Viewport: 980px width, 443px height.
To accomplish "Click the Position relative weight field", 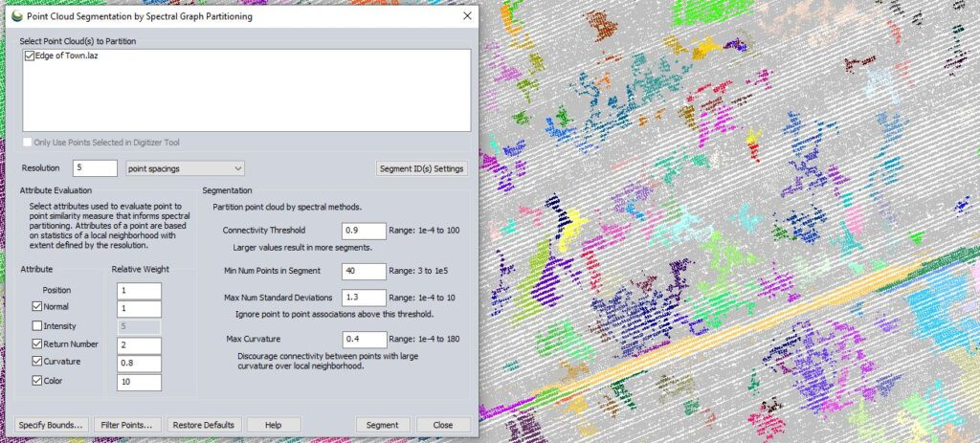I will pyautogui.click(x=139, y=291).
